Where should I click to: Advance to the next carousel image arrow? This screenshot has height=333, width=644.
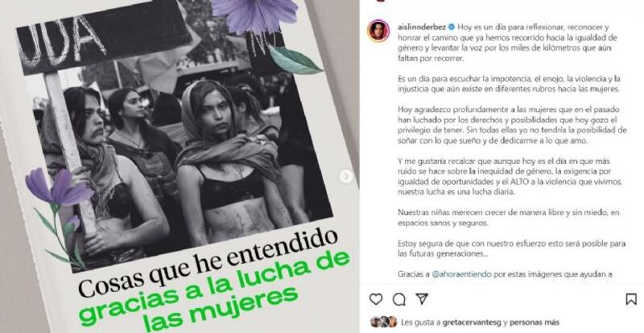(346, 177)
